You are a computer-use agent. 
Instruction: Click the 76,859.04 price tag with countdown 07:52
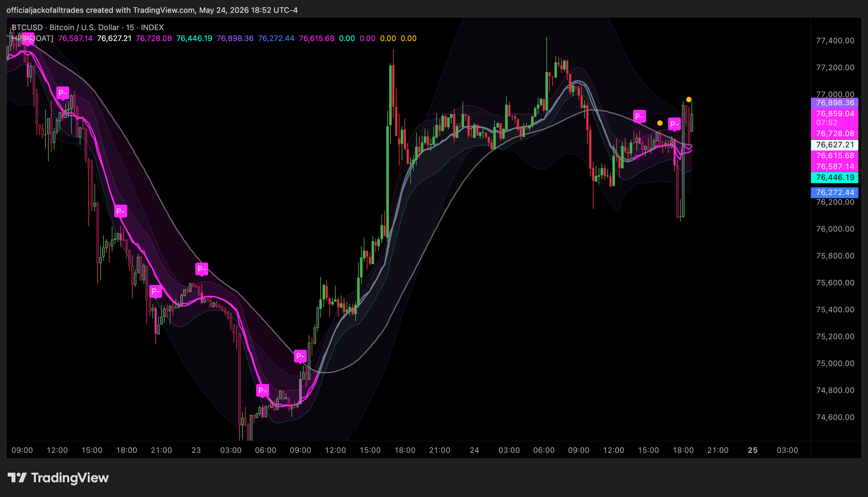click(835, 118)
